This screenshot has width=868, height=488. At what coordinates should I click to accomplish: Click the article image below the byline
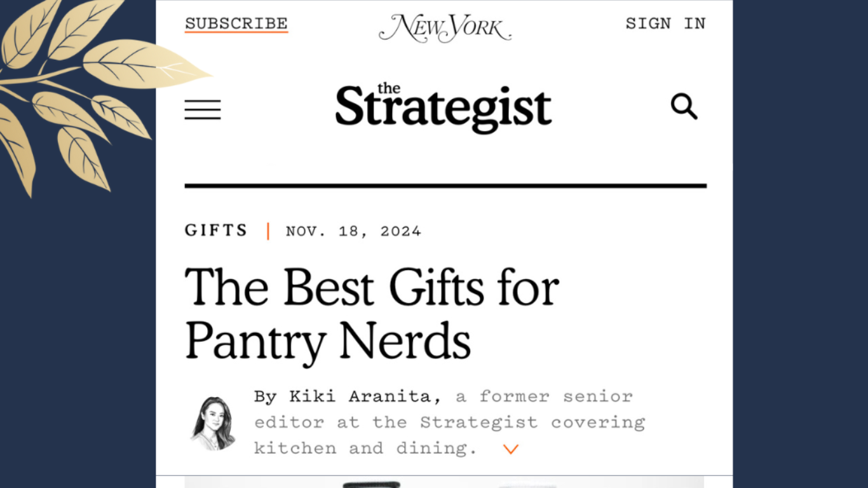point(444,482)
